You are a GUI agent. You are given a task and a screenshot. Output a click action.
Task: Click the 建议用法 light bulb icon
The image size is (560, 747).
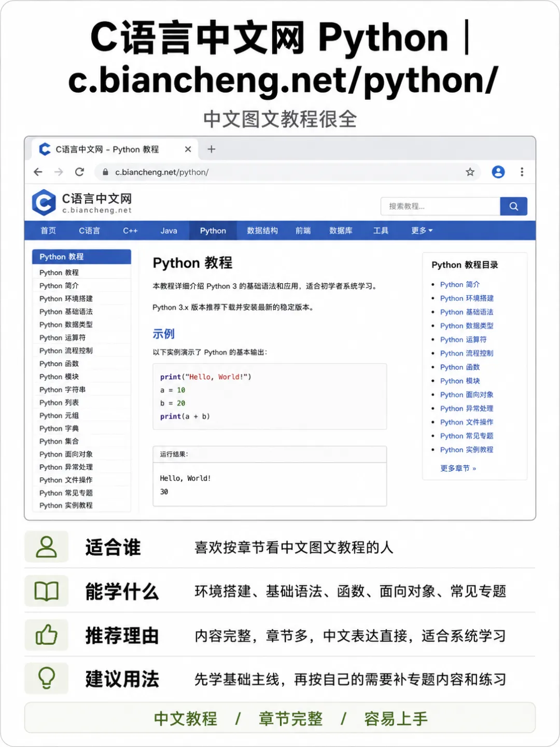[x=47, y=678]
